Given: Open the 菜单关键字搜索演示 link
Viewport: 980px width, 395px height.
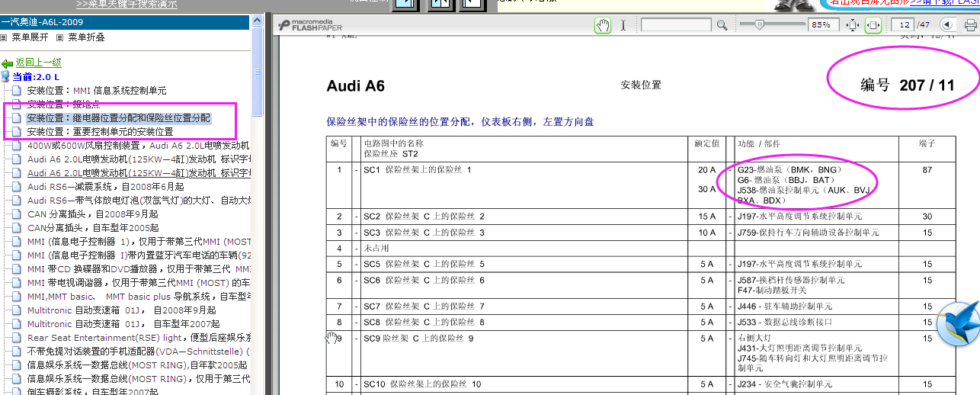Looking at the screenshot, I should (x=127, y=4).
